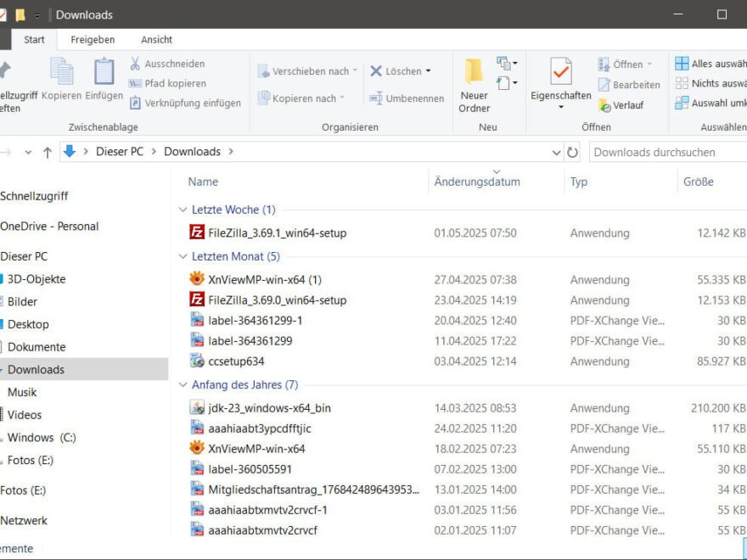Expand the Eigenschaften dropdown arrow
747x560 pixels.
pos(561,107)
